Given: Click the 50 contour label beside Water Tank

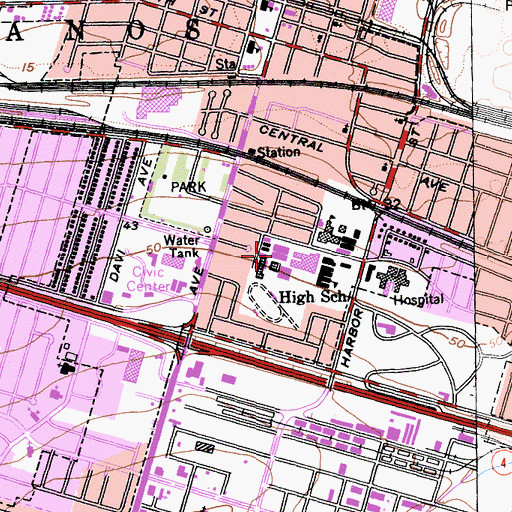Looking at the screenshot, I should coord(154,248).
